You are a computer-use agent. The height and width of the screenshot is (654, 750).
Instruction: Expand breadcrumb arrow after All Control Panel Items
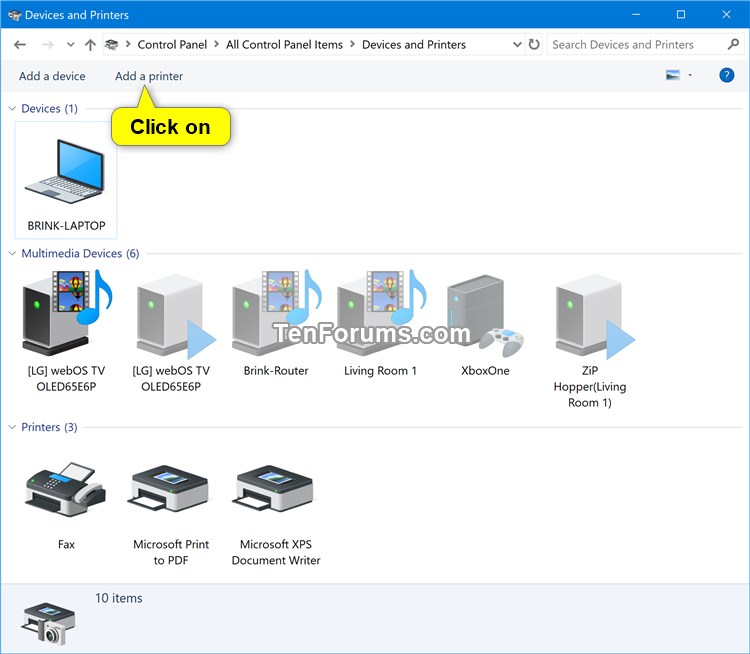pos(353,44)
